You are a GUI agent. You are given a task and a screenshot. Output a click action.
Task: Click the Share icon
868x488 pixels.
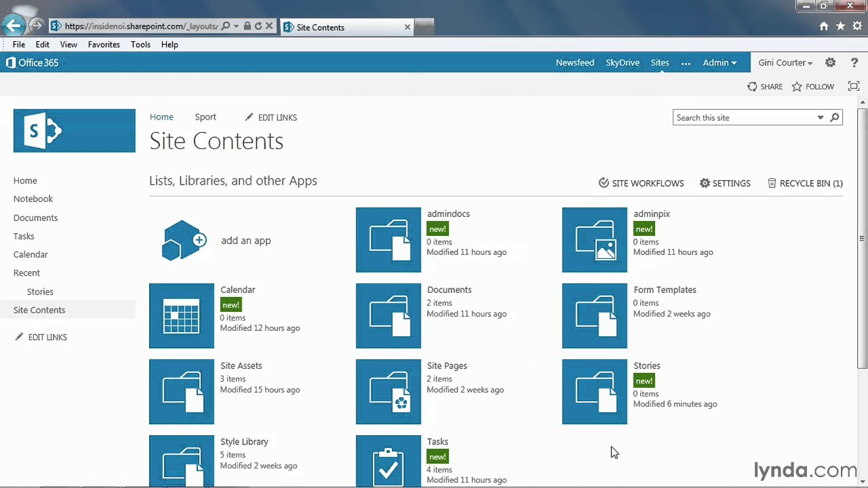(x=752, y=86)
